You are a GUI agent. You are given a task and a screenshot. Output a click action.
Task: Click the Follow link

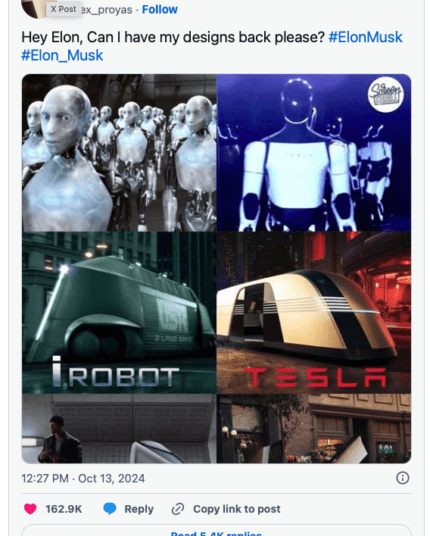160,10
